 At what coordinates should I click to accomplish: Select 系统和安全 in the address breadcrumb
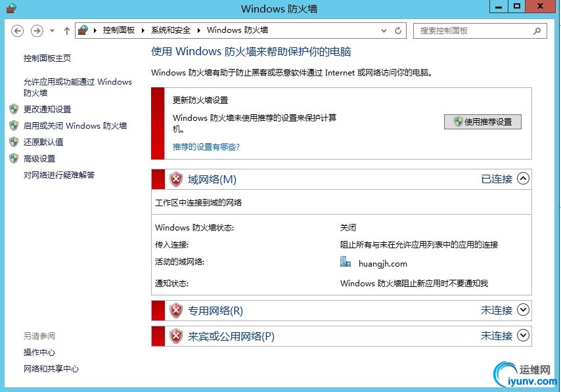click(x=171, y=30)
